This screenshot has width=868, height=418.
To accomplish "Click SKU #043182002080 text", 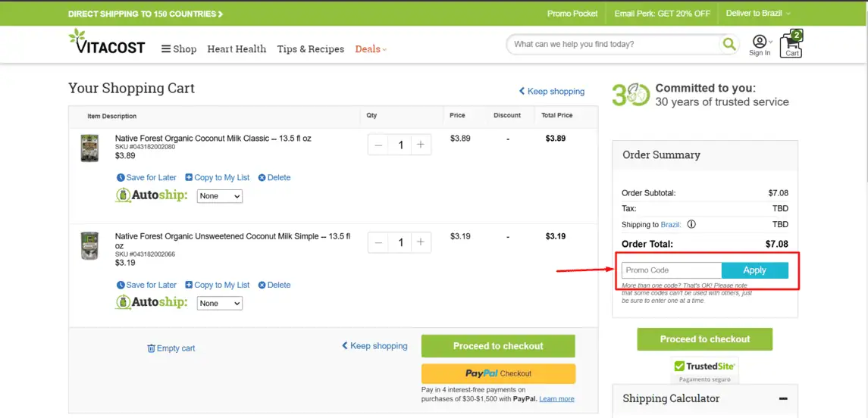I will 145,147.
